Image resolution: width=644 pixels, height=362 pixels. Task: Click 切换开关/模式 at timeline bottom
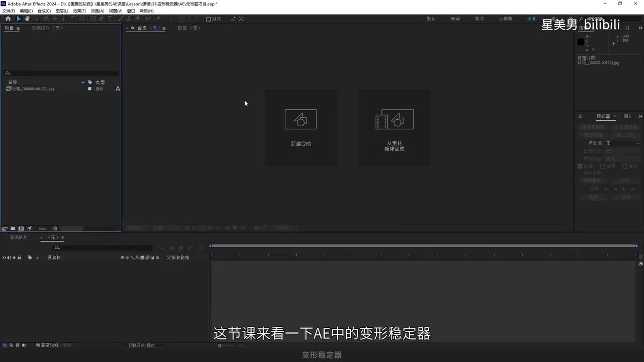pyautogui.click(x=141, y=345)
